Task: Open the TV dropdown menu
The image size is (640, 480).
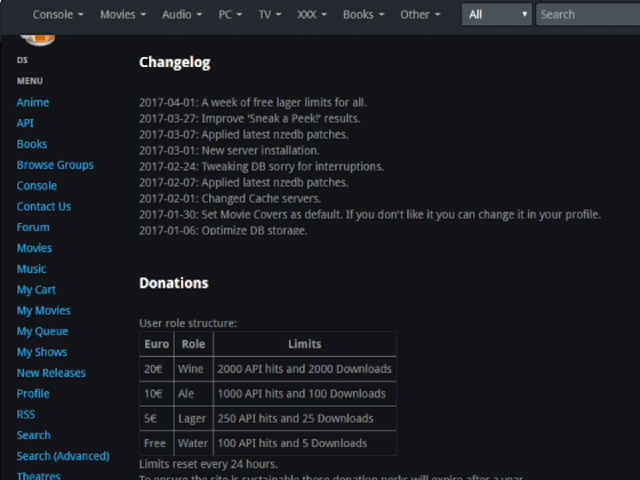Action: [270, 15]
